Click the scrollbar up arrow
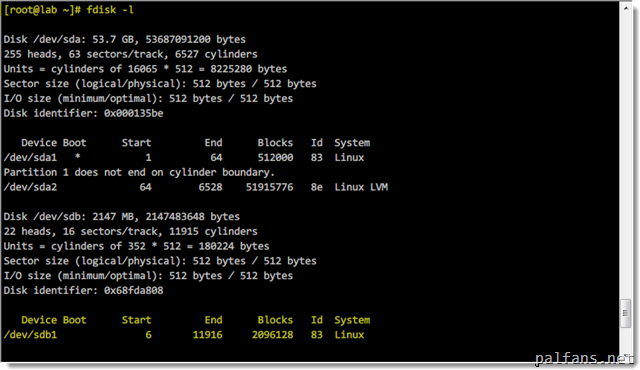The height and width of the screenshot is (370, 640). [626, 8]
